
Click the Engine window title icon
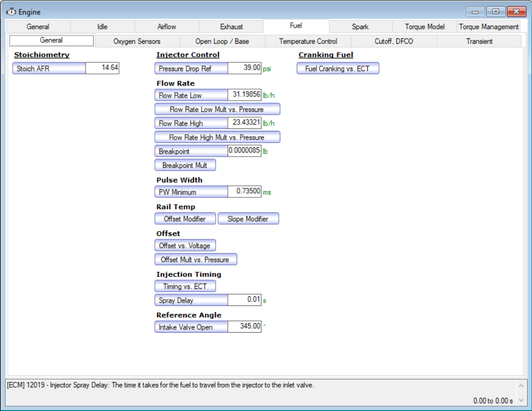[x=11, y=12]
